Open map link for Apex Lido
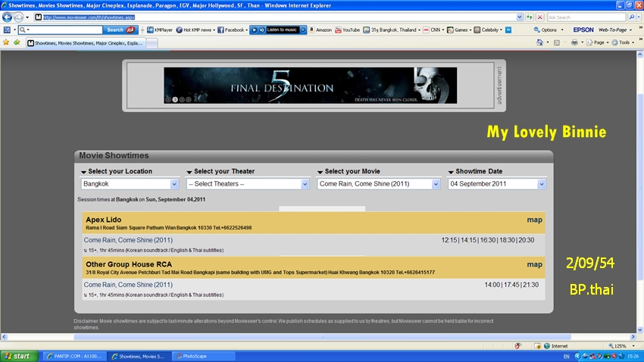The width and height of the screenshot is (644, 362). (x=534, y=220)
